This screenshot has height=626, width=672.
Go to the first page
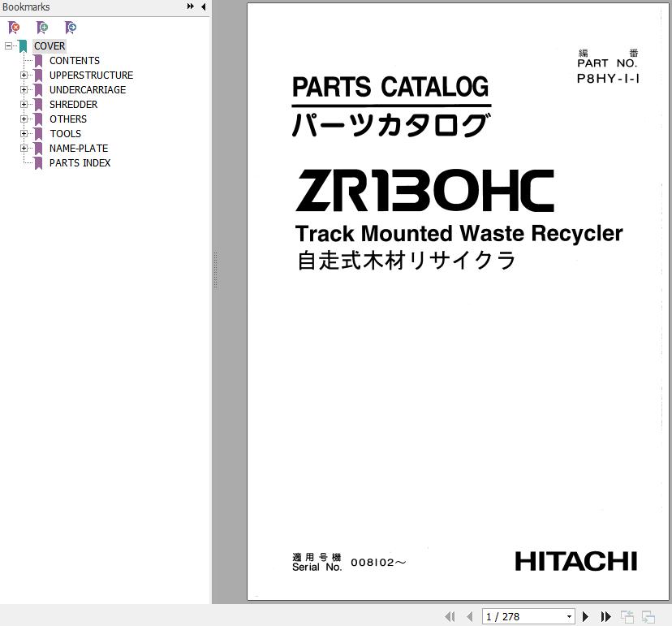450,616
